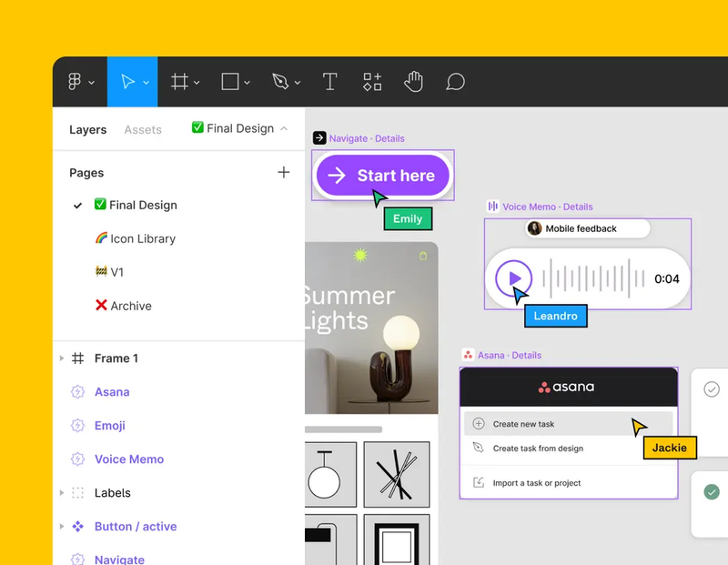728x565 pixels.
Task: Select the Hand tool
Action: coord(413,82)
